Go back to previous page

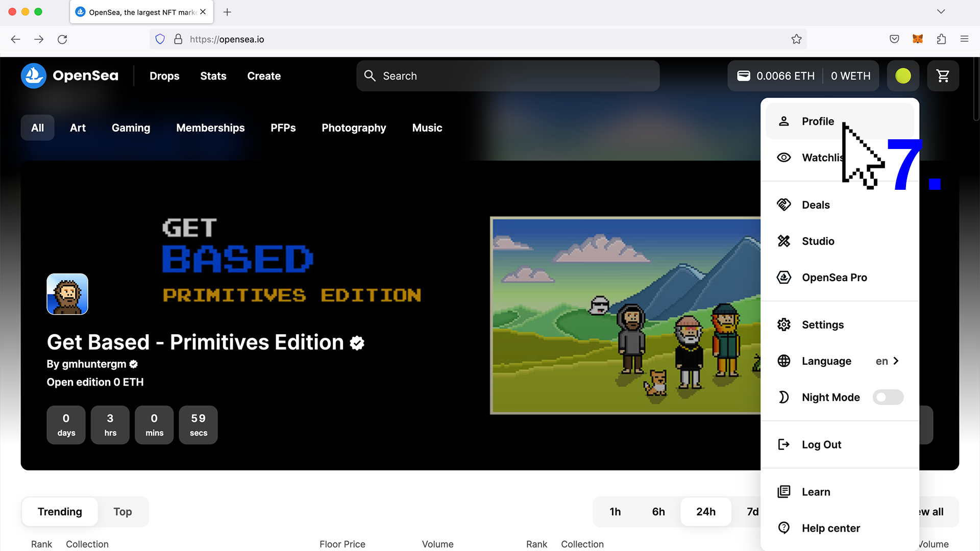[x=16, y=39]
